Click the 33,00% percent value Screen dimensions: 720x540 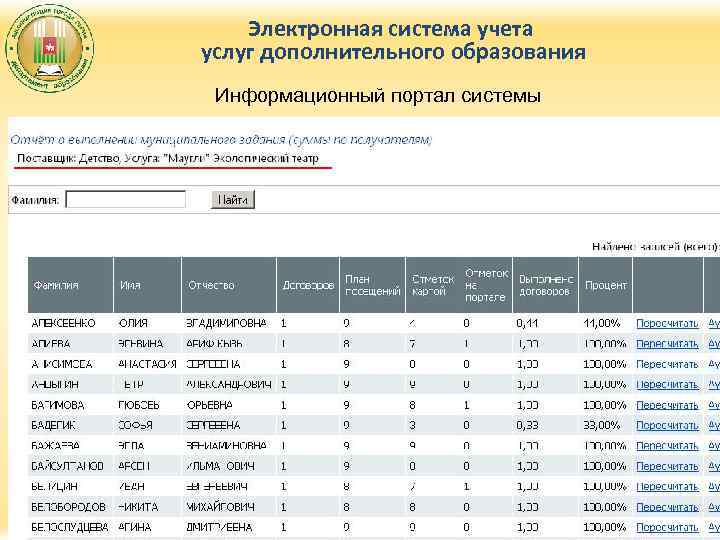602,426
